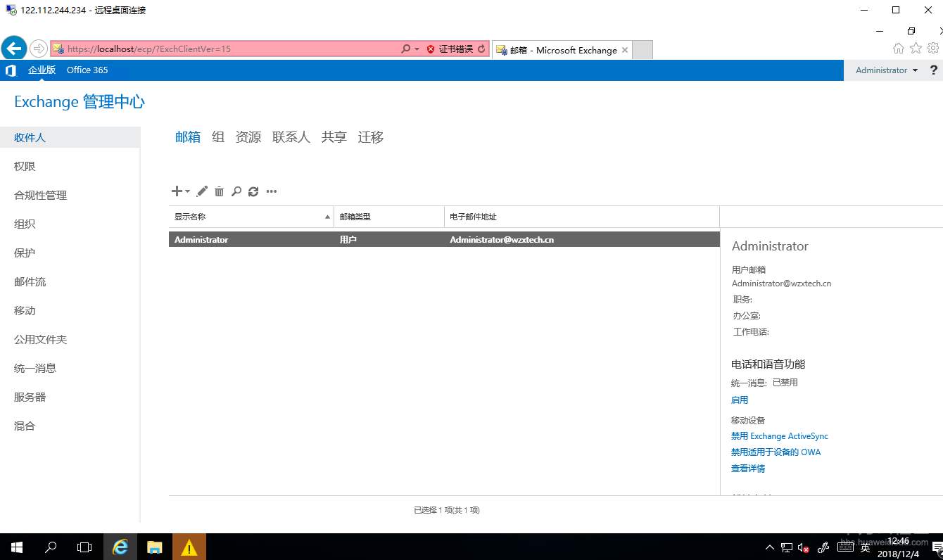Refresh the mailbox list

(253, 191)
